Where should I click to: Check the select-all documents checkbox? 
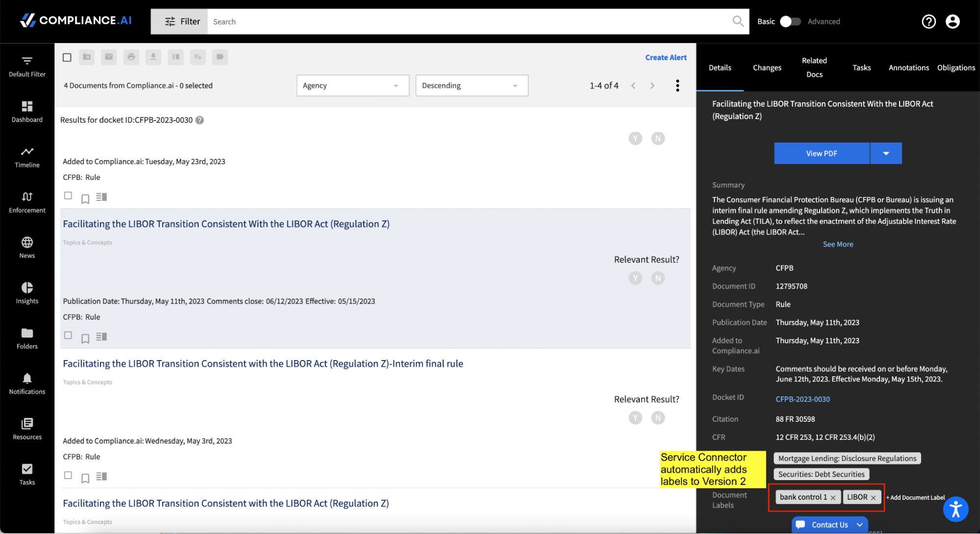67,57
